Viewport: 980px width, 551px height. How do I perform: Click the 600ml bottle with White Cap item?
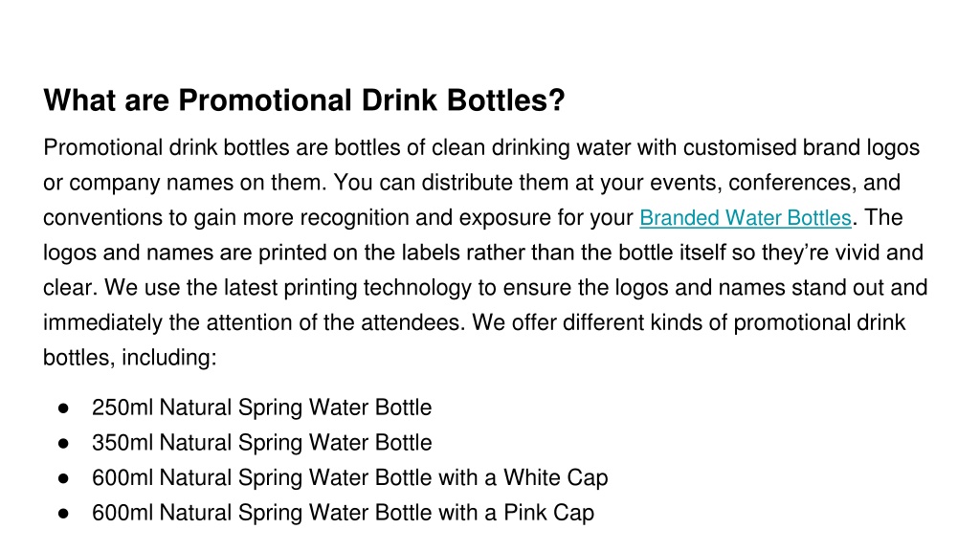tap(350, 478)
